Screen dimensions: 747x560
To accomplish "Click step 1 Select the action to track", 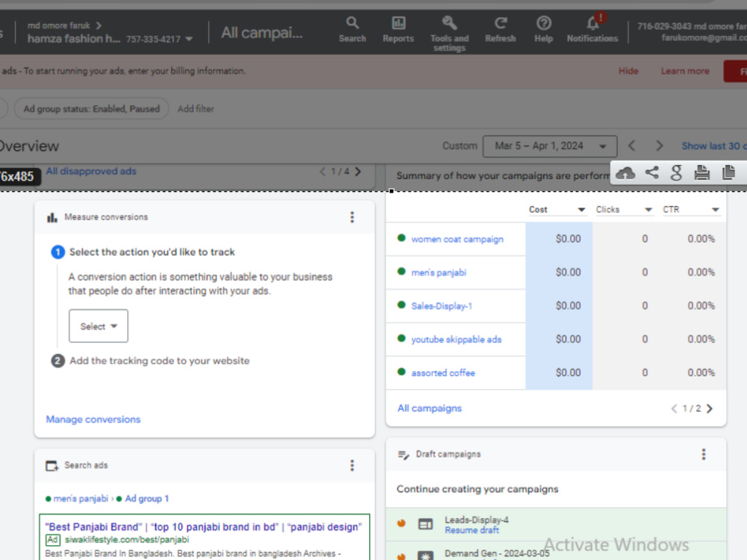I will 152,252.
